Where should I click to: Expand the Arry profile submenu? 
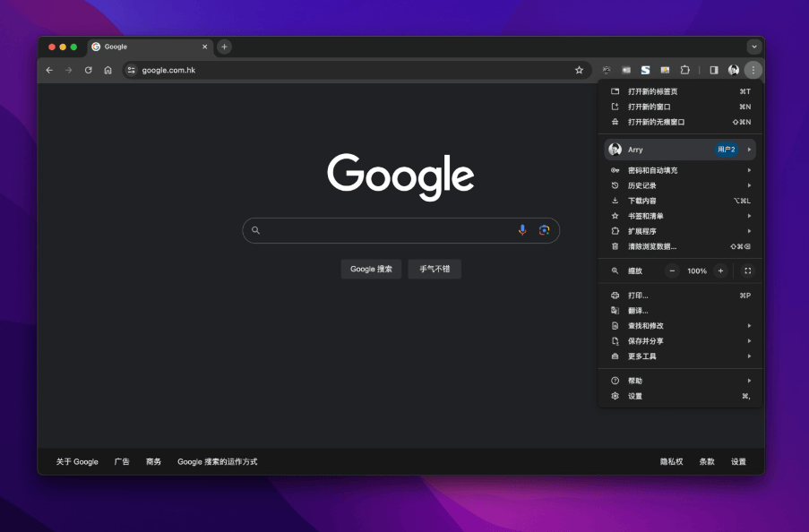pos(680,150)
